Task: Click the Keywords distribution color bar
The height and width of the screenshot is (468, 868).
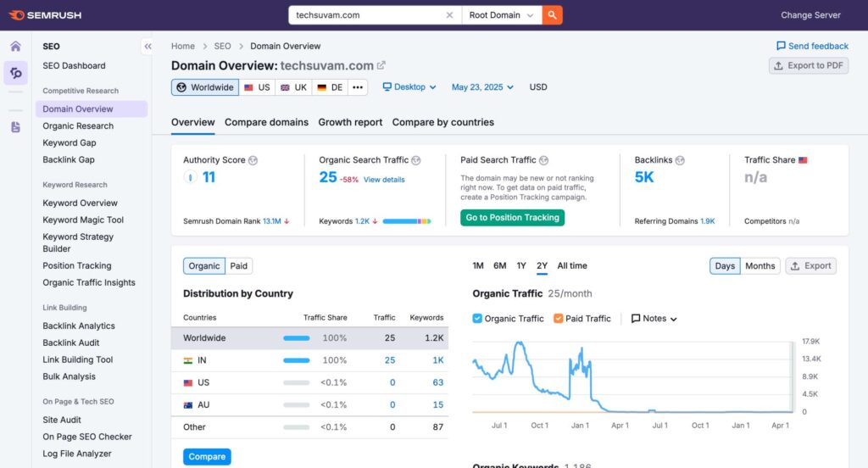Action: click(x=407, y=221)
